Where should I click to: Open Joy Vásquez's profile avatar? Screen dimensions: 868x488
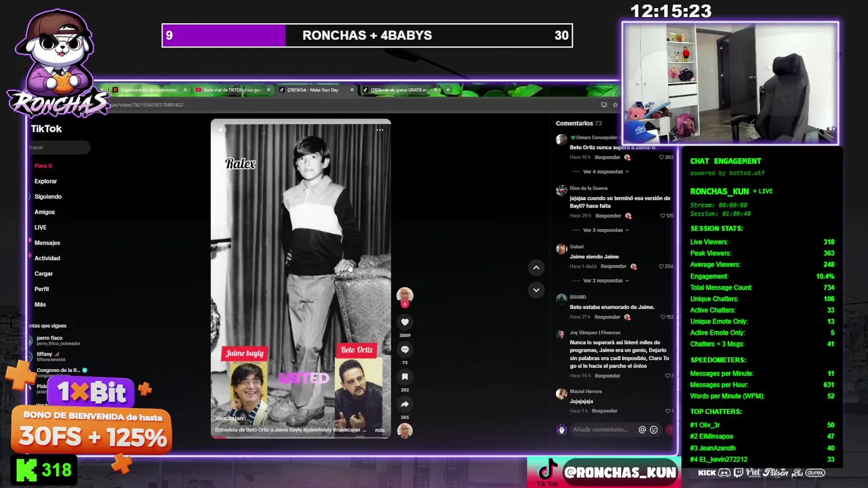(x=561, y=335)
